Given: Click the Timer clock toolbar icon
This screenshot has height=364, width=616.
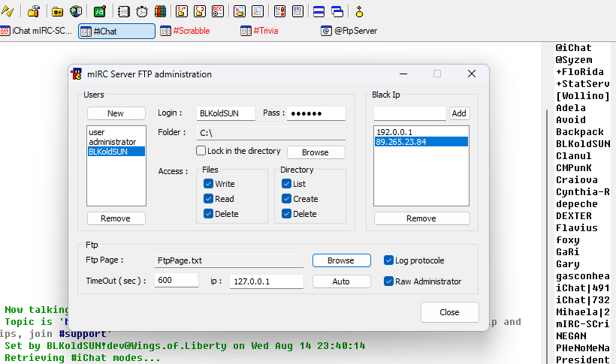Looking at the screenshot, I should (142, 11).
